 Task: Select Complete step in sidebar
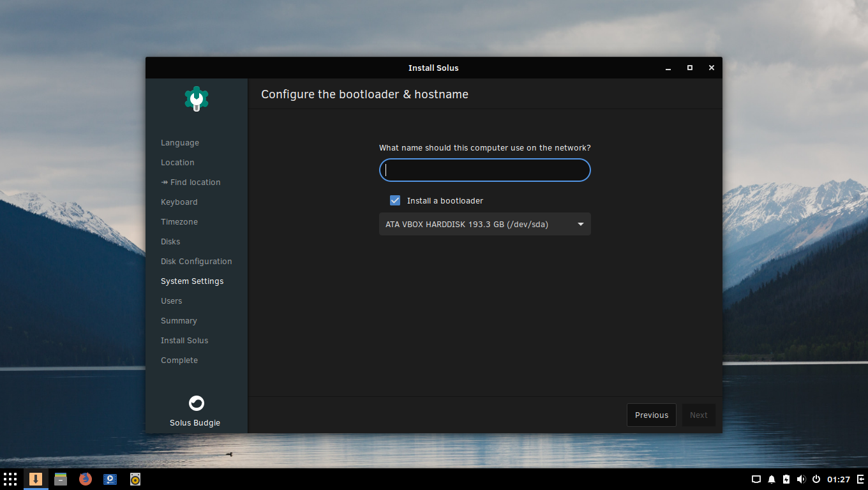pyautogui.click(x=179, y=360)
